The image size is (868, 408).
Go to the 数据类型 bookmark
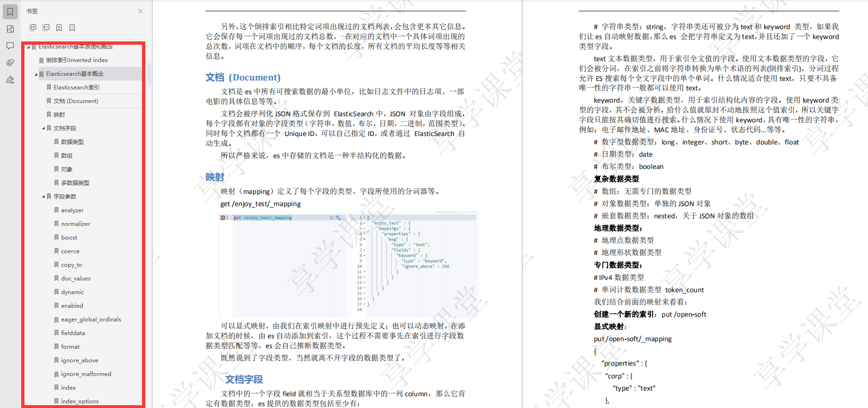pyautogui.click(x=72, y=142)
